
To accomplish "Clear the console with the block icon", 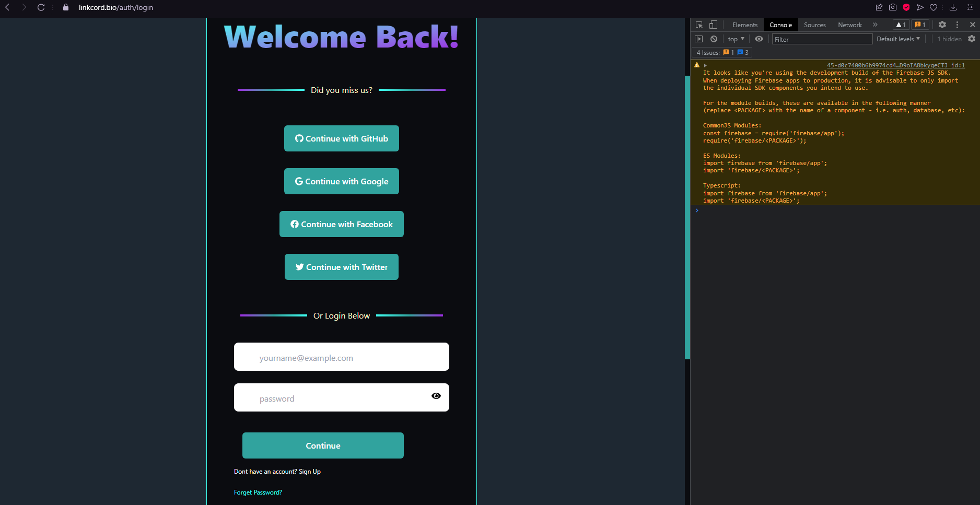I will (x=714, y=39).
